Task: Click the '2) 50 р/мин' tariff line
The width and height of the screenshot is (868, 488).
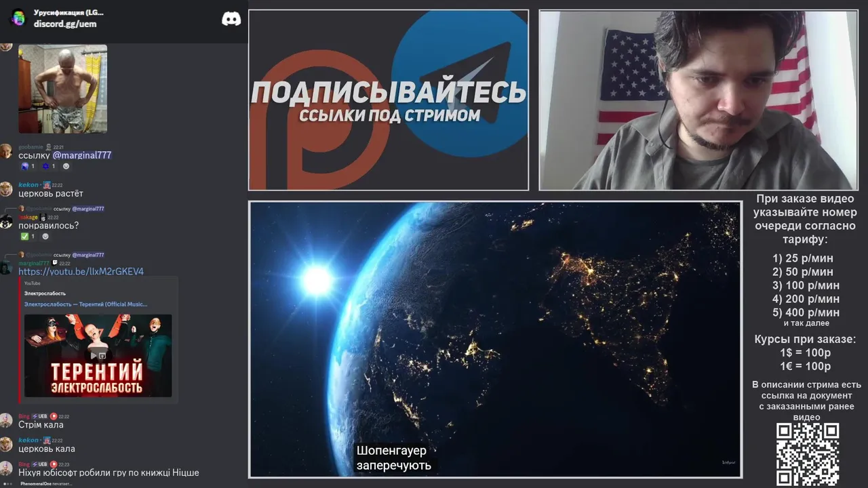Action: (803, 272)
